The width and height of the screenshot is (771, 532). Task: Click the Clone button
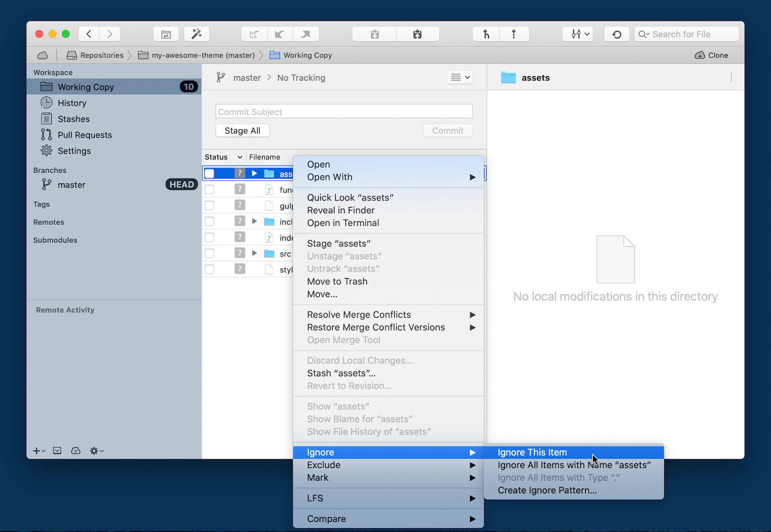point(711,55)
